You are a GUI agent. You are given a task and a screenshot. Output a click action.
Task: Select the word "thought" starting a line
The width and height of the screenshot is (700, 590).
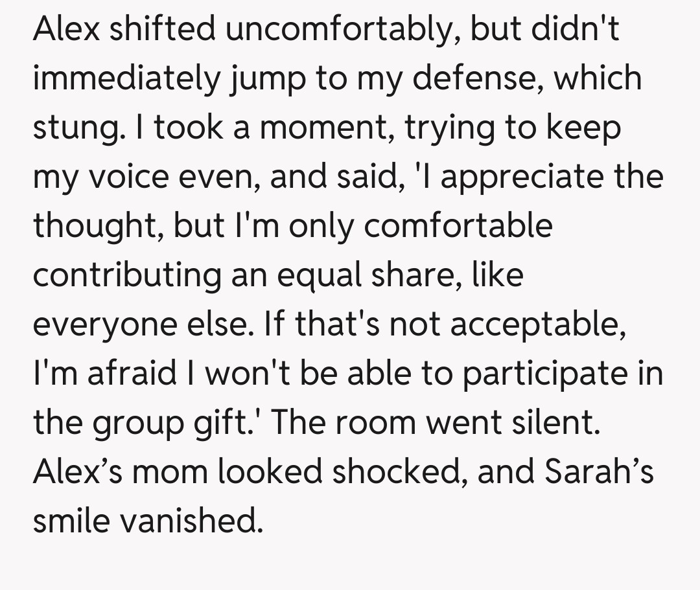(97, 226)
